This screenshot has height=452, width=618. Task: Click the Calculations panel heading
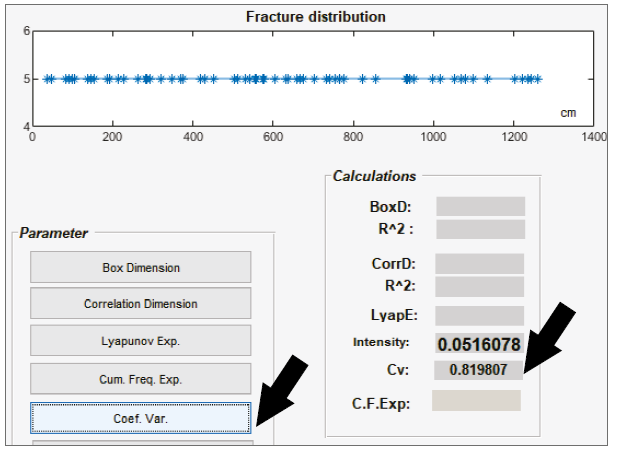tap(374, 176)
